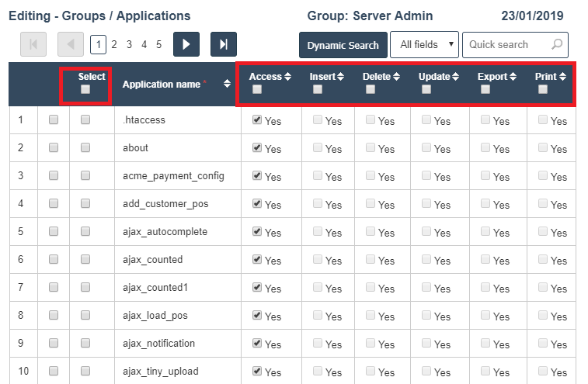Check Export for ajax_autocomplete row
Image resolution: width=588 pixels, height=384 pixels.
[x=485, y=231]
